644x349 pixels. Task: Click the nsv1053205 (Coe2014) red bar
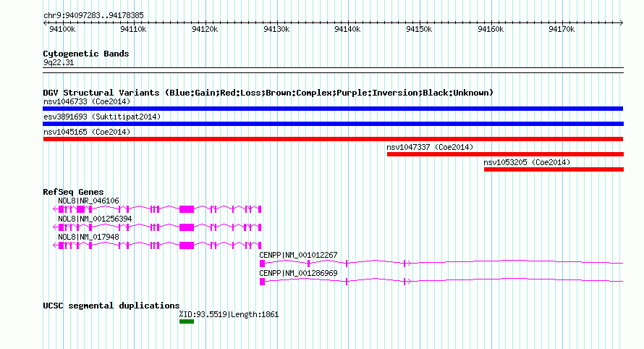tap(554, 169)
